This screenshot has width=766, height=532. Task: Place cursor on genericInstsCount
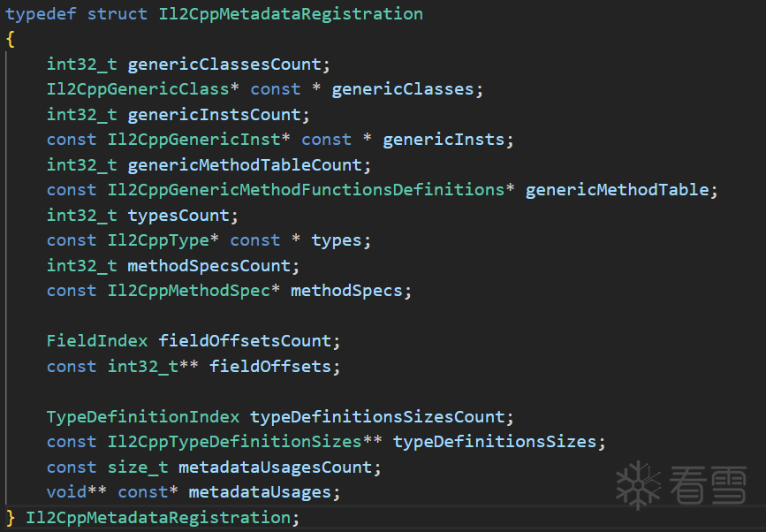(x=214, y=115)
